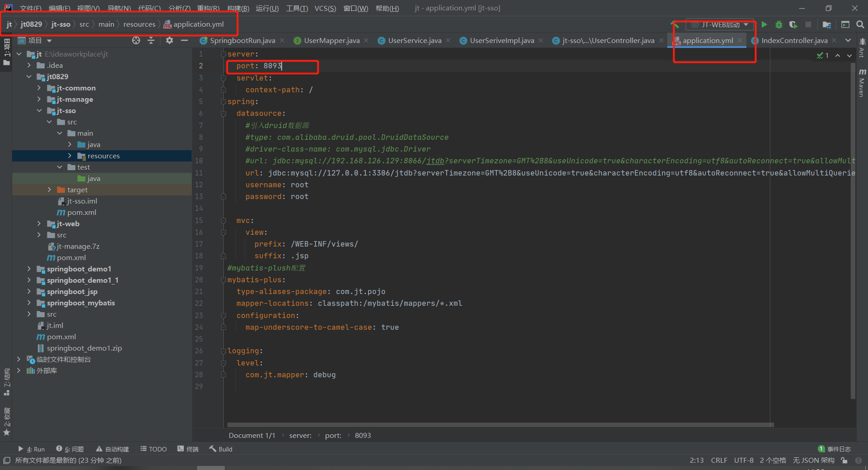Toggle fold of the mybatis-plus block

(223, 280)
